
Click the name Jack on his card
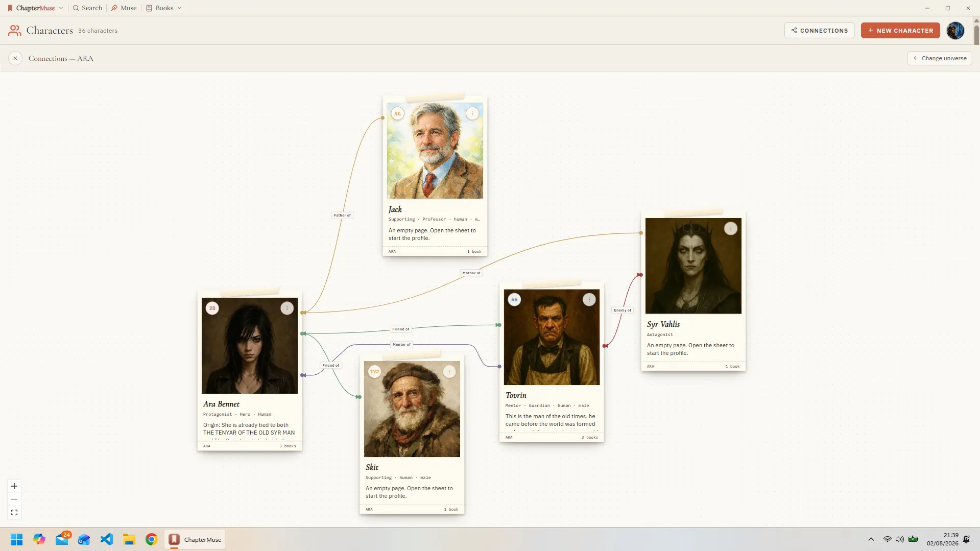pos(395,209)
